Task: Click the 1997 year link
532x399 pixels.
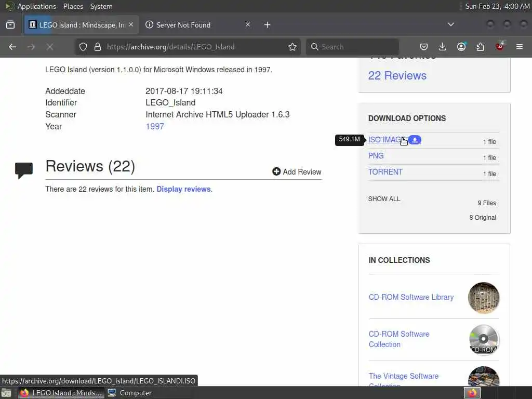Action: click(155, 127)
